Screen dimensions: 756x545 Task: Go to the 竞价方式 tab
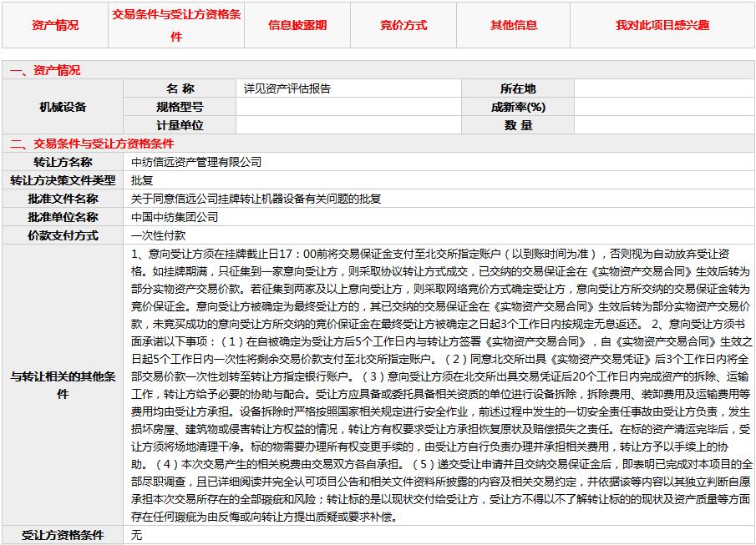point(403,26)
